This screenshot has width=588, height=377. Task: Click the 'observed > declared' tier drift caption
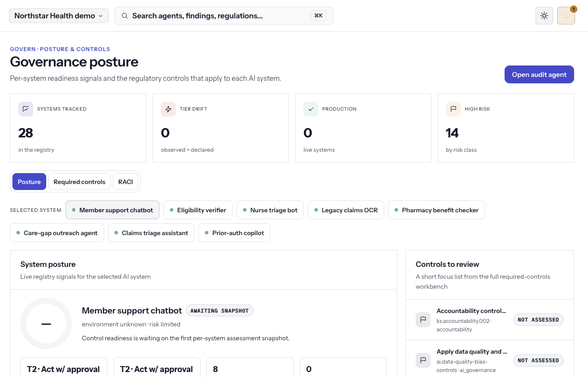pyautogui.click(x=187, y=150)
